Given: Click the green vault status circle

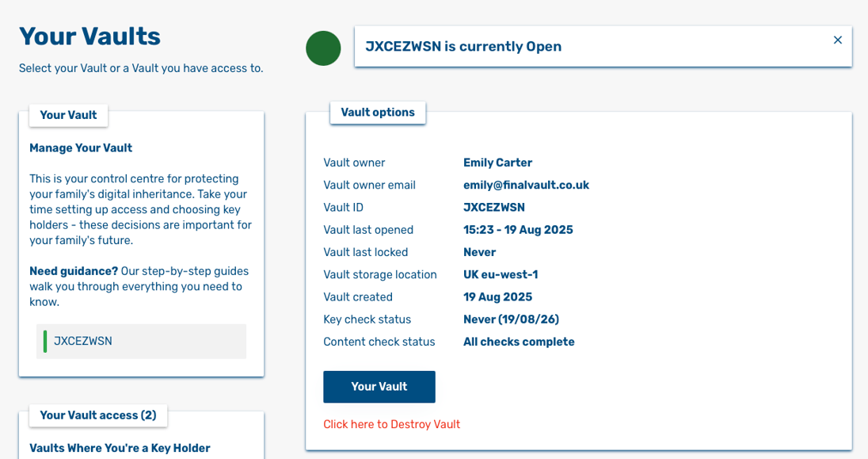Looking at the screenshot, I should pos(323,48).
